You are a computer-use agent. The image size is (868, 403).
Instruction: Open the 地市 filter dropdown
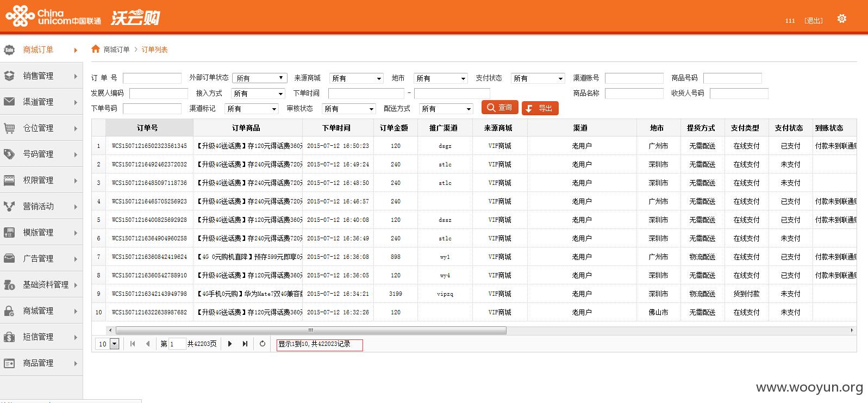click(x=440, y=78)
